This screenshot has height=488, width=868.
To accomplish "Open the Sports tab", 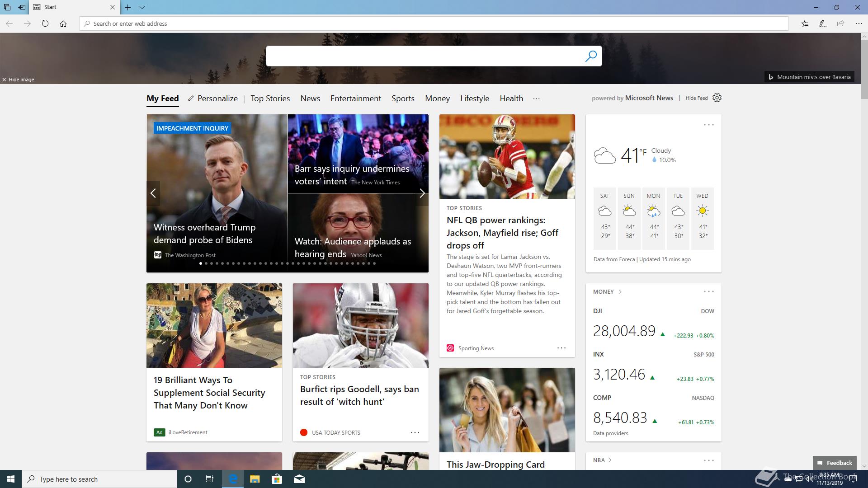I will click(x=403, y=99).
